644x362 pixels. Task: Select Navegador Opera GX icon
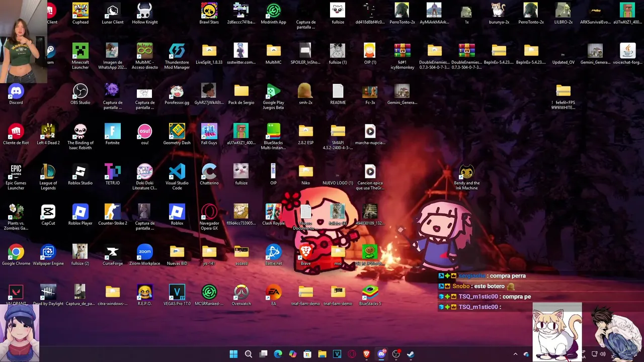coord(209,217)
